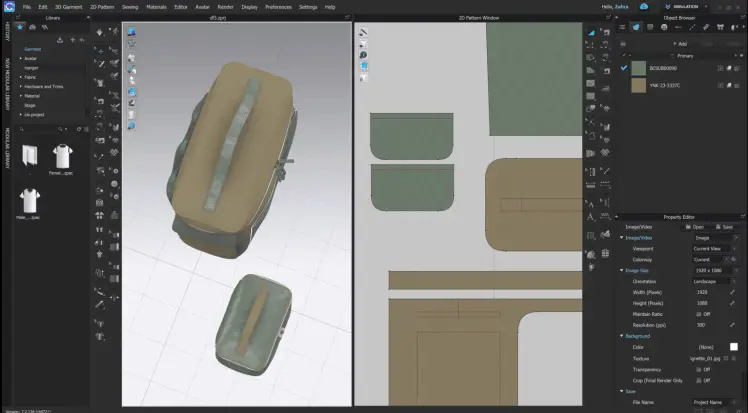The height and width of the screenshot is (413, 748).
Task: Select the Garment item in Library
Action: (x=32, y=49)
